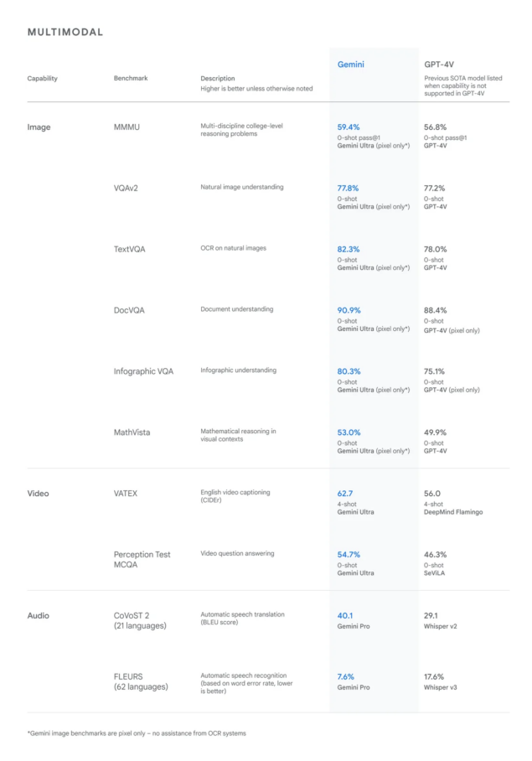Viewport: 532px width, 761px height.
Task: Click the Perception Test MCQA benchmark
Action: [142, 560]
